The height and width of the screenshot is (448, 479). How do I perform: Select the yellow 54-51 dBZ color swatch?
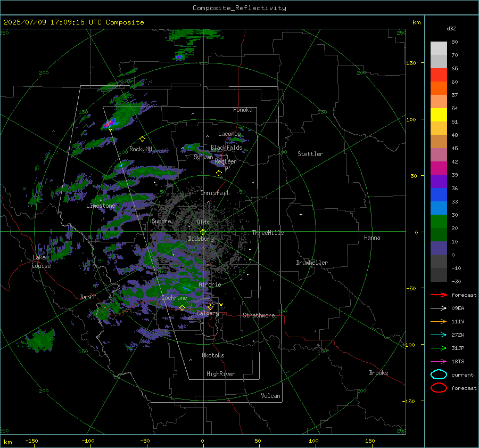pos(439,115)
